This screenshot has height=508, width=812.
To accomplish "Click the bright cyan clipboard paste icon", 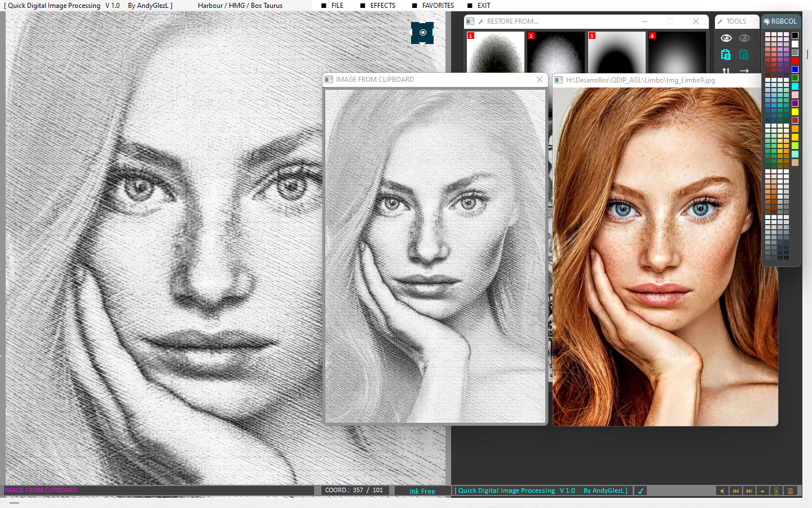I will [x=726, y=55].
